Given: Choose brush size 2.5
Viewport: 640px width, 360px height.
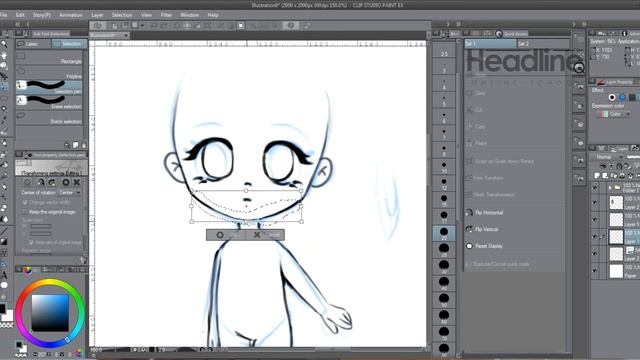Looking at the screenshot, I should coord(444,50).
